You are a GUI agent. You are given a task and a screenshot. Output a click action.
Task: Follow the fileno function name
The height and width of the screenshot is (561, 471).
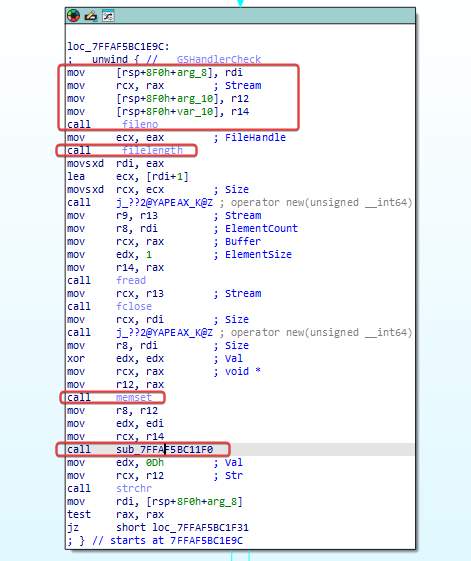point(140,125)
